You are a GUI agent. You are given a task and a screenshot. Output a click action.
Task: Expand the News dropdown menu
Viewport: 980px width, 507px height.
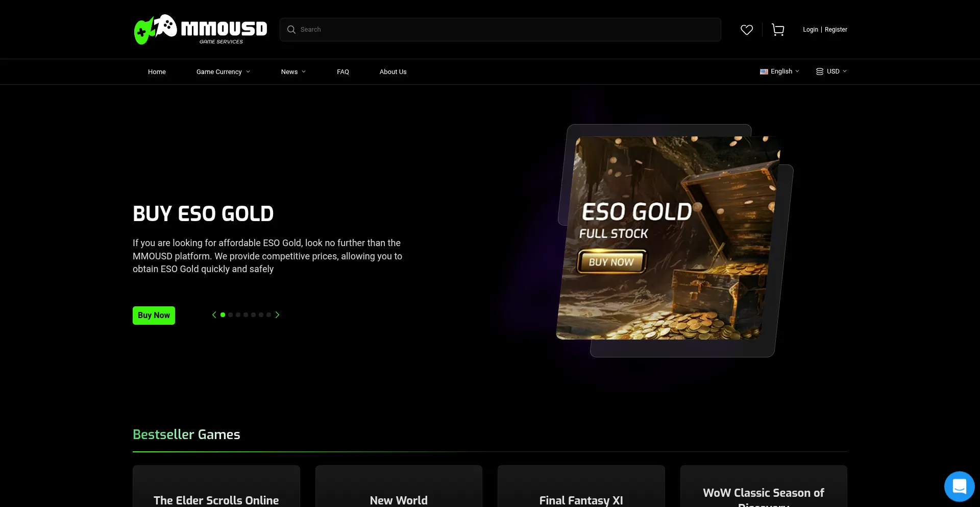click(x=293, y=72)
